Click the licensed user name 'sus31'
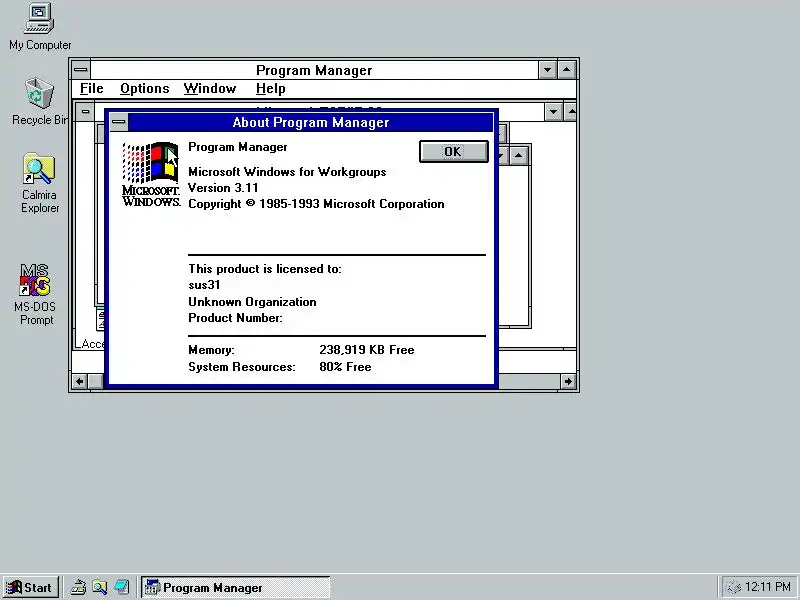The image size is (800, 600). click(x=204, y=285)
